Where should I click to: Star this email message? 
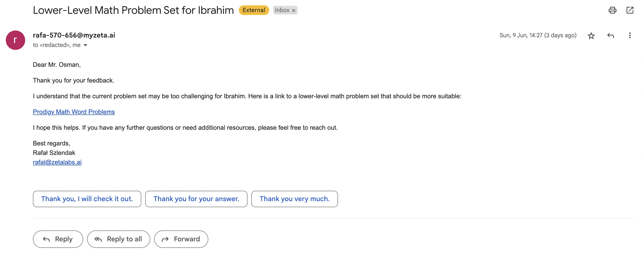[591, 36]
